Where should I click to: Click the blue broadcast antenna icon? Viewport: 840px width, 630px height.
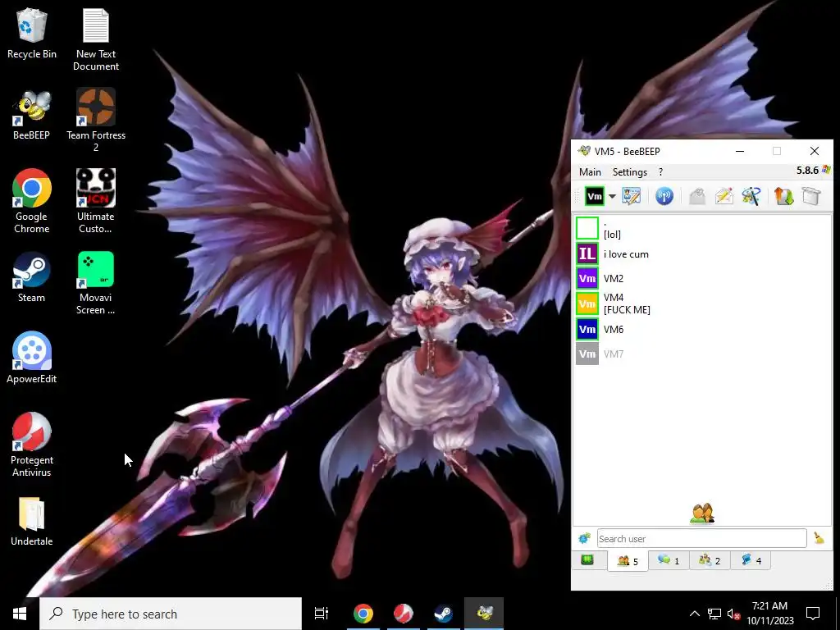coord(664,197)
